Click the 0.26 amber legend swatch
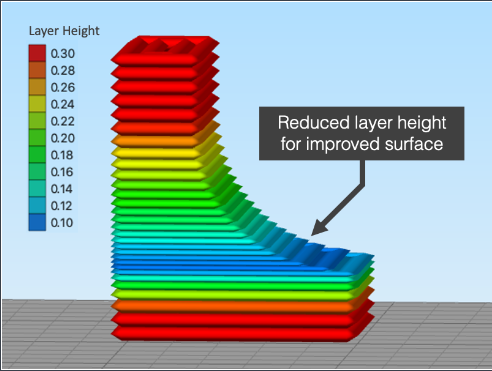This screenshot has height=371, width=492. point(37,87)
